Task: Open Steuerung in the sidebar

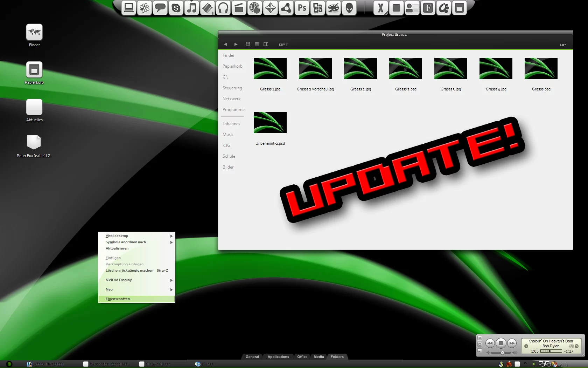Action: (x=232, y=88)
